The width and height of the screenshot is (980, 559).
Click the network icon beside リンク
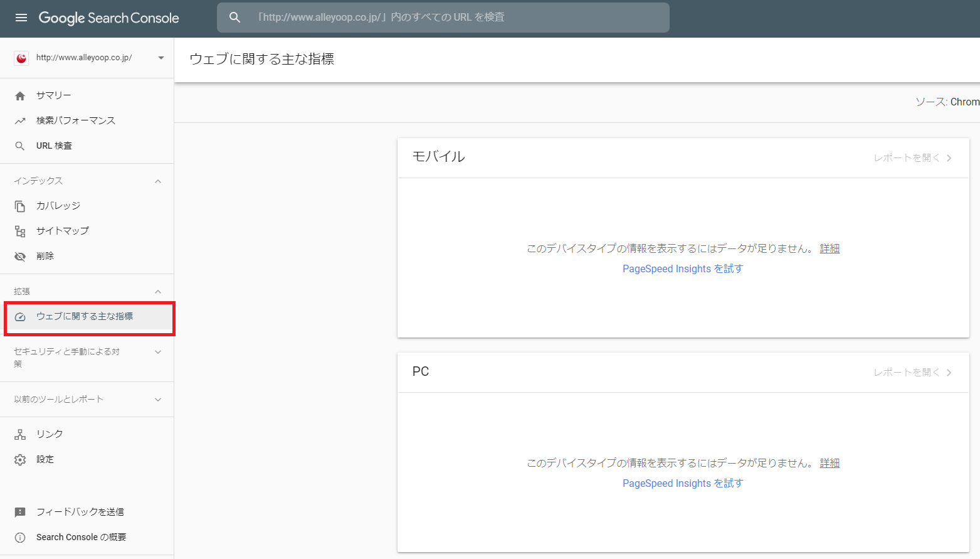[x=20, y=434]
